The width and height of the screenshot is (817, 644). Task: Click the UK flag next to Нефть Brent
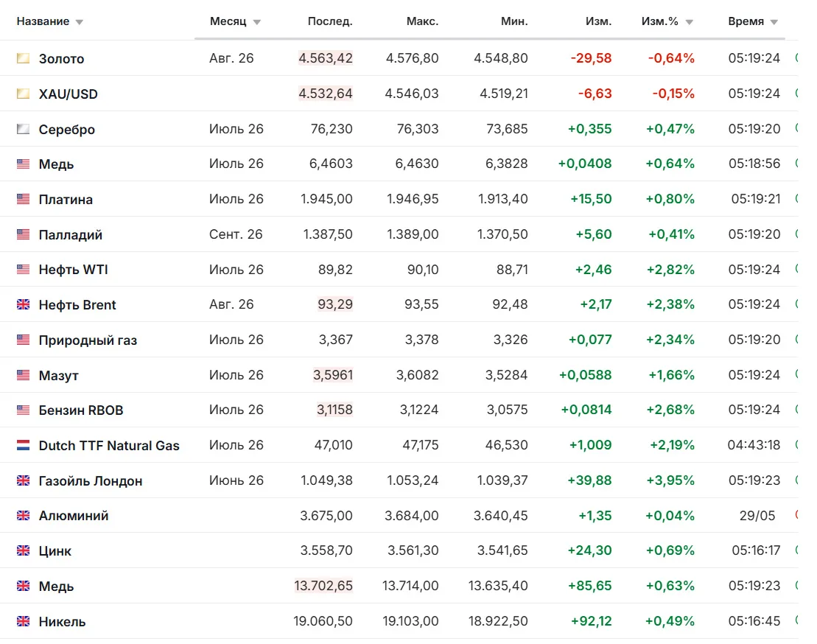(23, 304)
